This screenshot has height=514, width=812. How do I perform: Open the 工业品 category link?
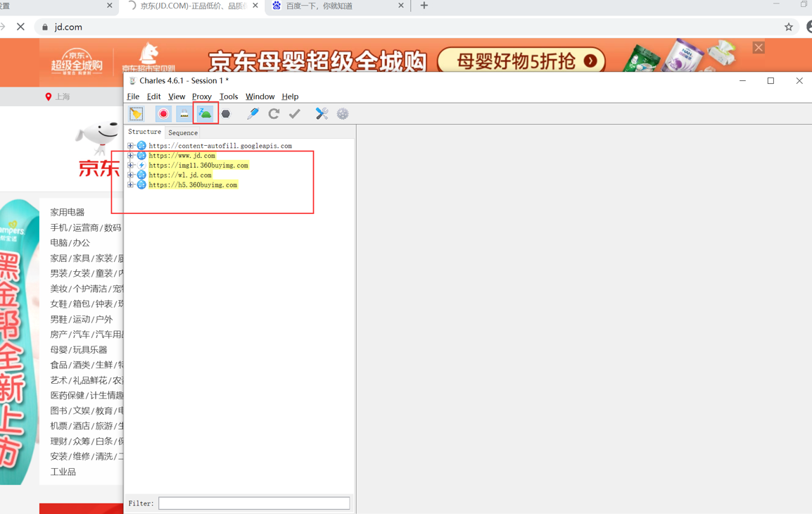(63, 472)
